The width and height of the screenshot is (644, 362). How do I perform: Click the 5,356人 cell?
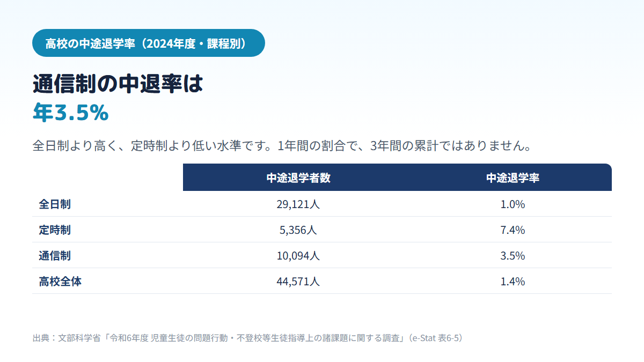point(298,230)
